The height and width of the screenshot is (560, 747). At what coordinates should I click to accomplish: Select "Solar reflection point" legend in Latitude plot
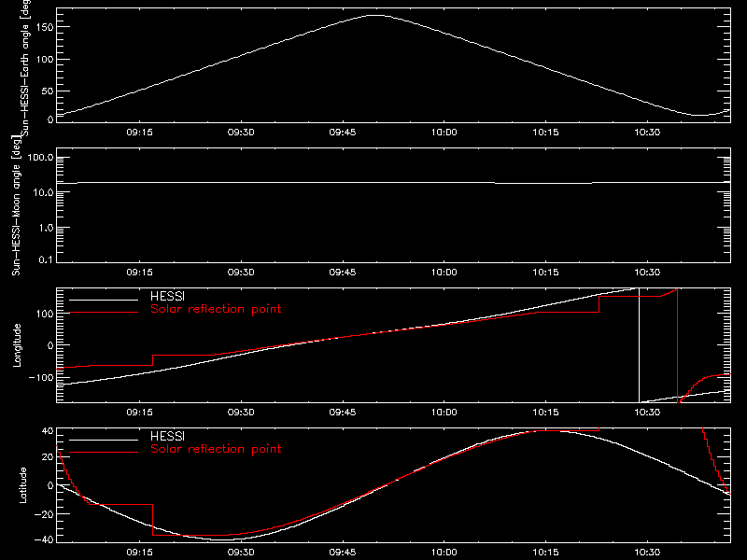[x=216, y=449]
